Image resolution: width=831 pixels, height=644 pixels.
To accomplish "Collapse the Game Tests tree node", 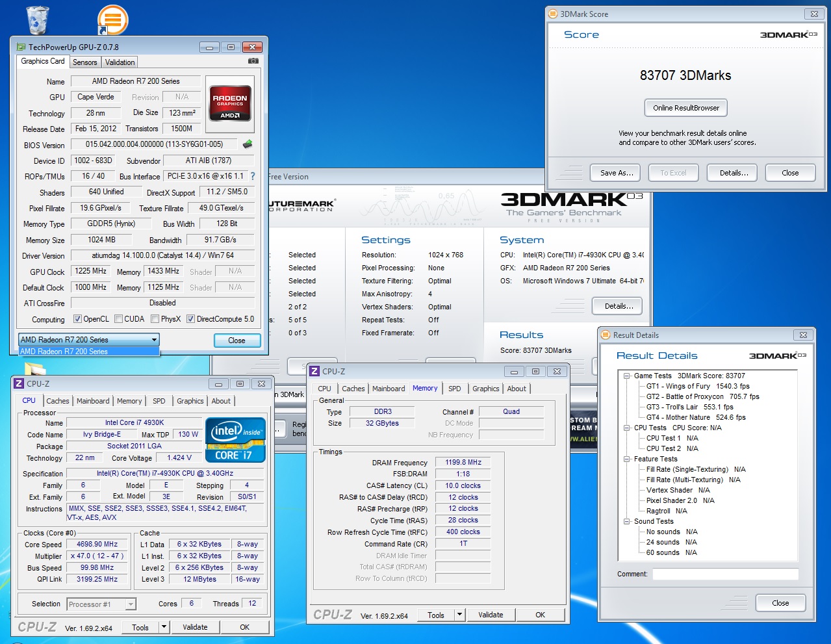I will coord(627,376).
